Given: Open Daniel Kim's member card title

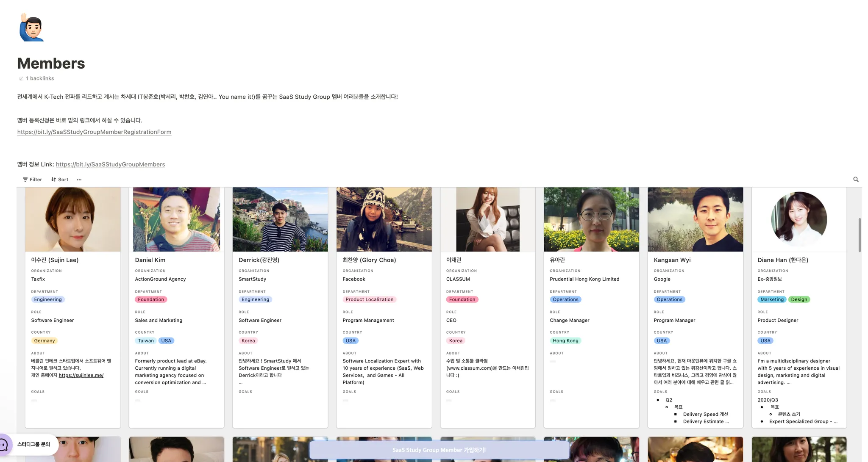Looking at the screenshot, I should [150, 260].
